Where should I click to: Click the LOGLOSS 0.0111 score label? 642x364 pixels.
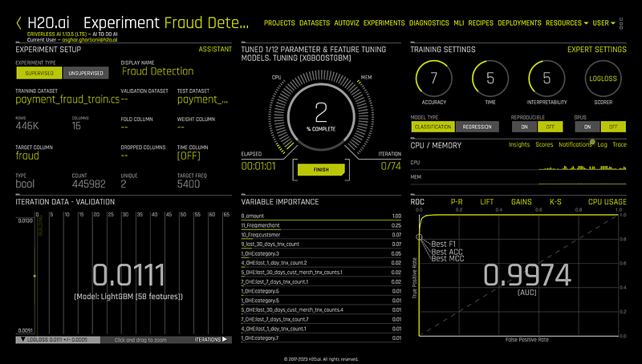click(x=57, y=339)
